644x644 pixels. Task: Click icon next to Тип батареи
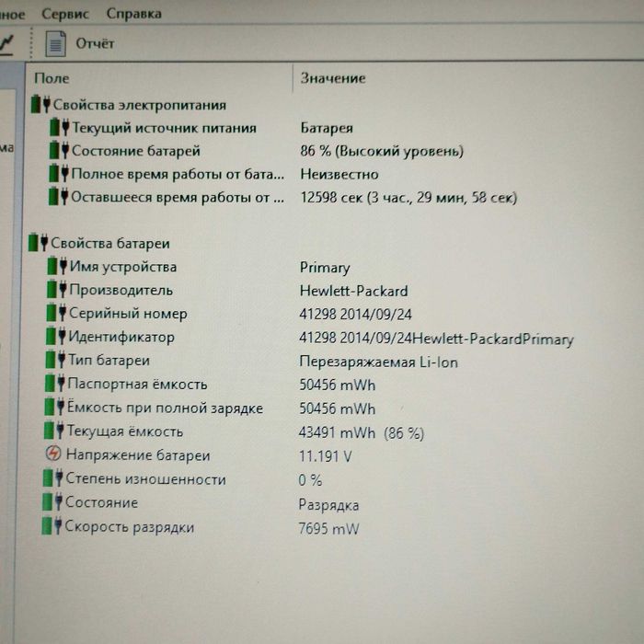coord(55,360)
